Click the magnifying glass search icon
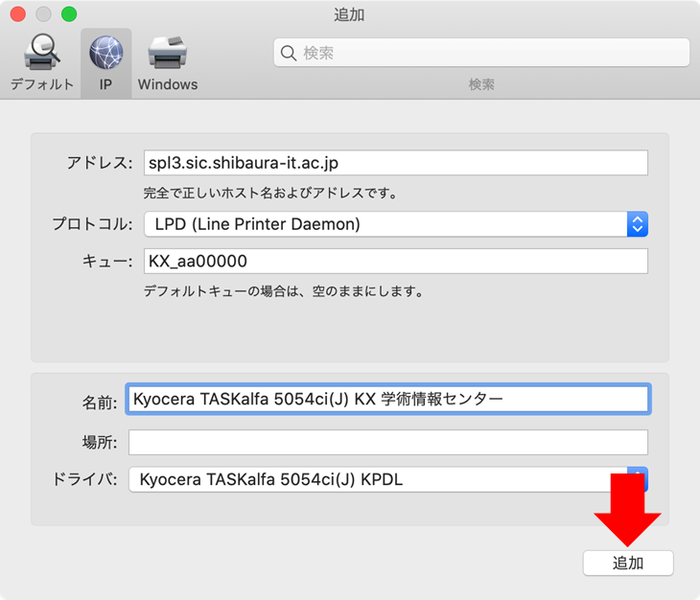700x600 pixels. tap(289, 53)
